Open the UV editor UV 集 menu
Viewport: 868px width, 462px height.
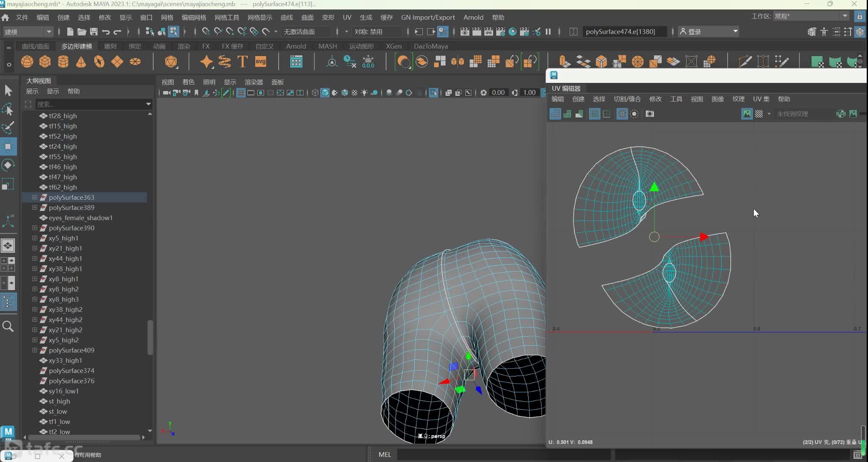click(x=761, y=99)
